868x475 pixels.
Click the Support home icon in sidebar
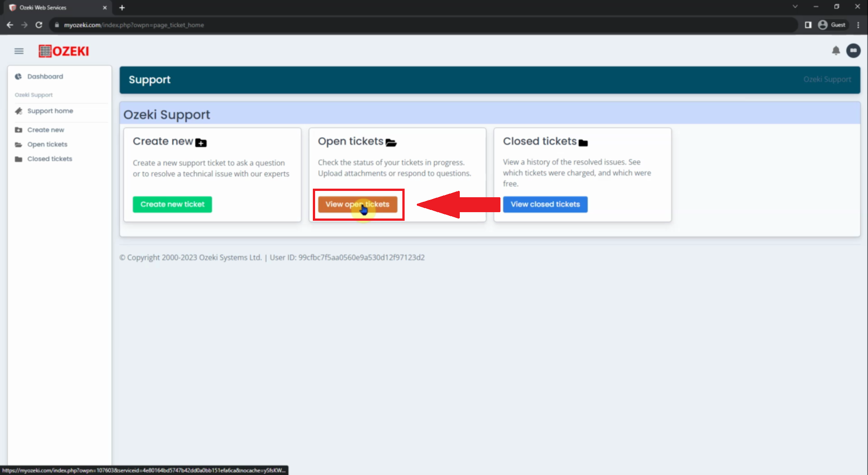click(19, 111)
